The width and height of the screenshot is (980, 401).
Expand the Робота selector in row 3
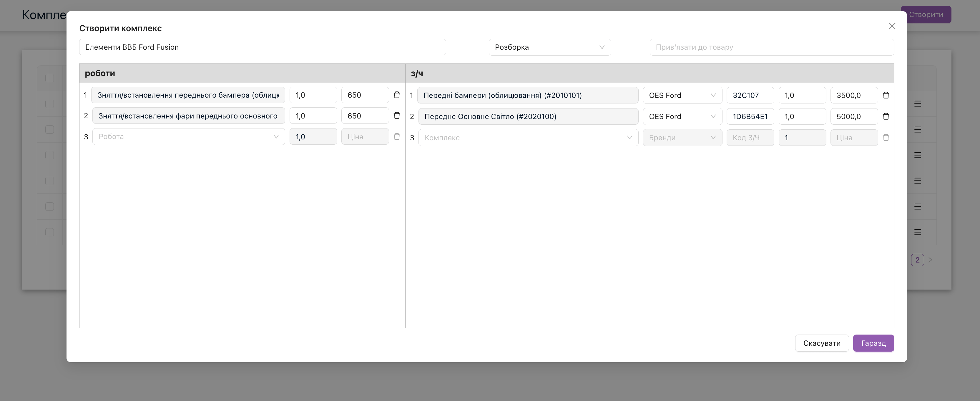(188, 136)
